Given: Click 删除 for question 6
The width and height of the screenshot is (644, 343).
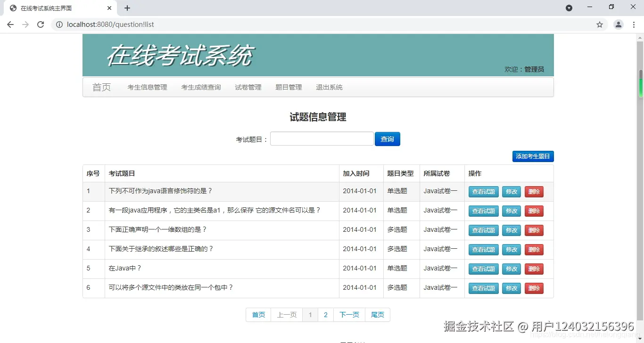Looking at the screenshot, I should click(x=534, y=288).
